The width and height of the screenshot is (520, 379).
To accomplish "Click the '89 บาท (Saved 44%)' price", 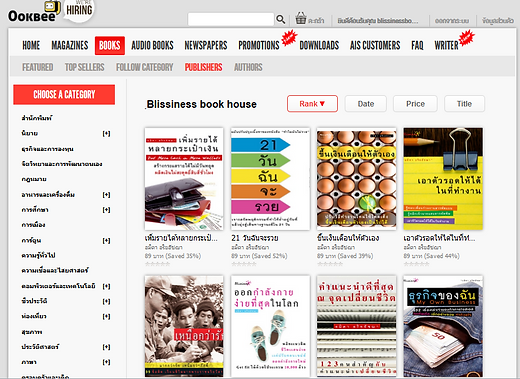I will pos(431,256).
